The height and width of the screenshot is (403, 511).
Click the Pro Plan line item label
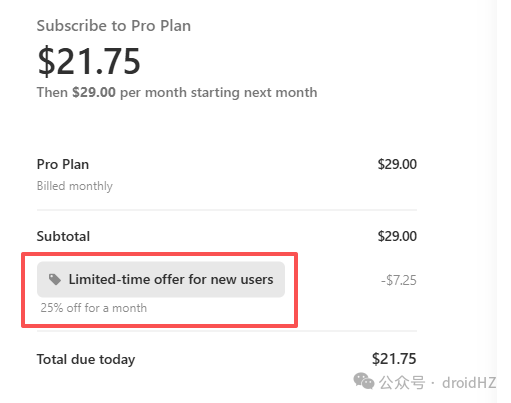tap(63, 164)
